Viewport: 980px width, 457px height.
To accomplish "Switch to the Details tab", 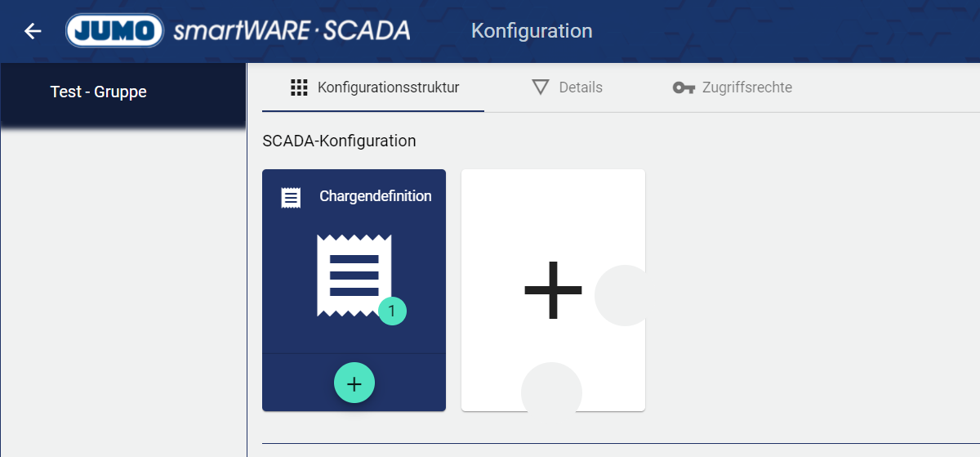I will (x=580, y=87).
